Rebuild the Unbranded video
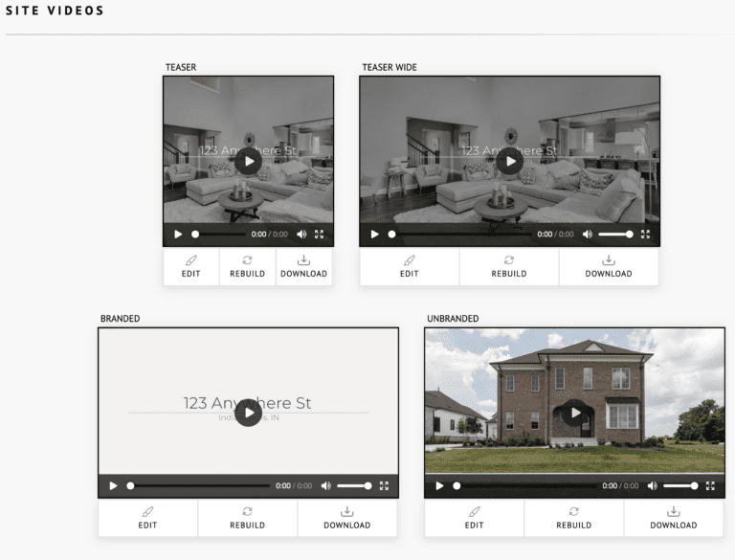Viewport: 735px width, 560px height. click(574, 518)
